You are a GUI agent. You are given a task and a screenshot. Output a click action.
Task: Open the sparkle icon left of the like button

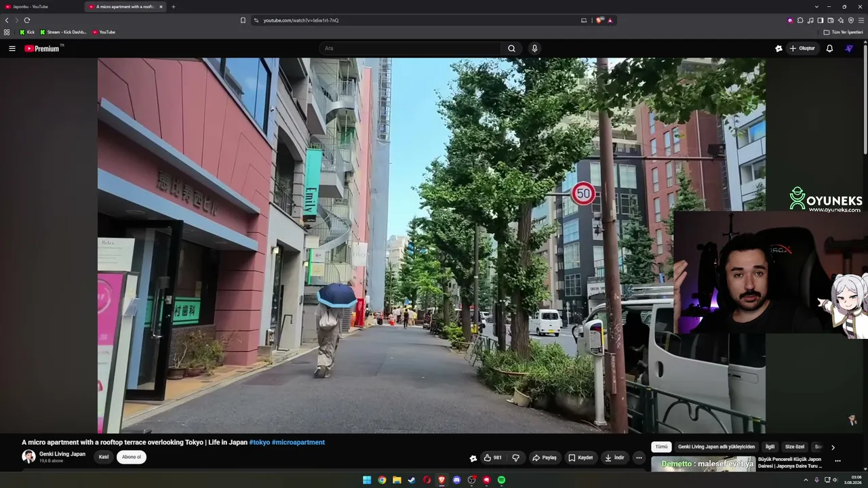pyautogui.click(x=473, y=458)
